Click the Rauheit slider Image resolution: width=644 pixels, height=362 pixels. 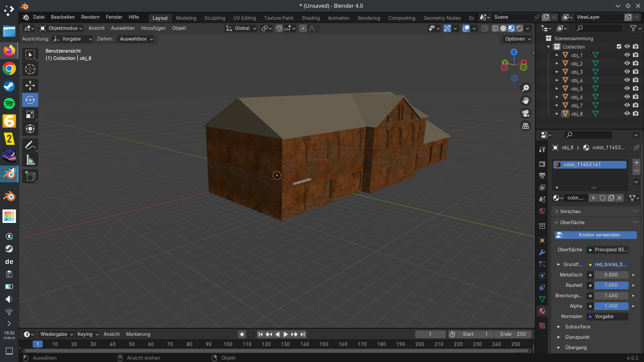611,285
